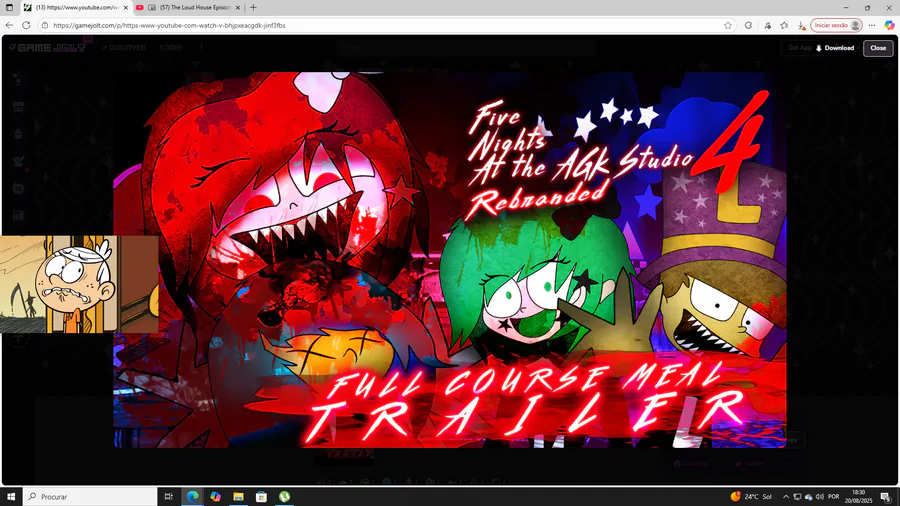Open the uTorrent taskbar icon

point(284,496)
